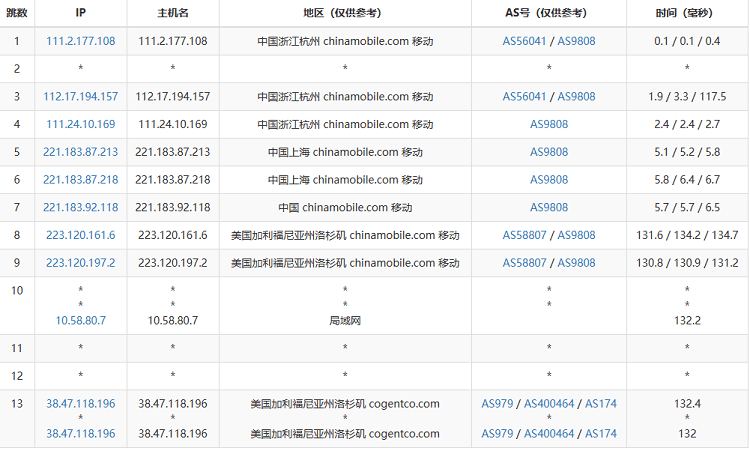Open the AS9808 link in hop 4
Viewport: 750px width, 451px height.
click(549, 124)
